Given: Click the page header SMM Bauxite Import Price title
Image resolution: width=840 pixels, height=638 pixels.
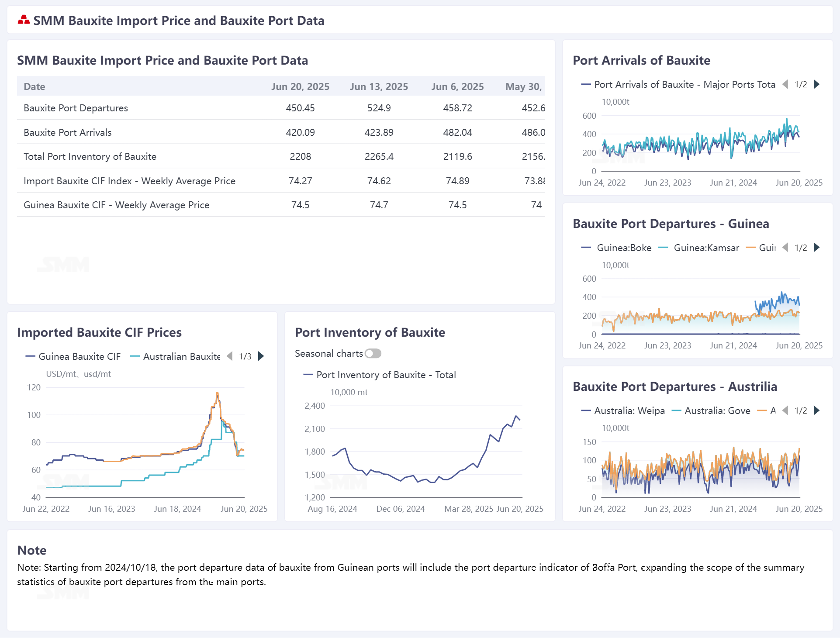Looking at the screenshot, I should [x=179, y=21].
